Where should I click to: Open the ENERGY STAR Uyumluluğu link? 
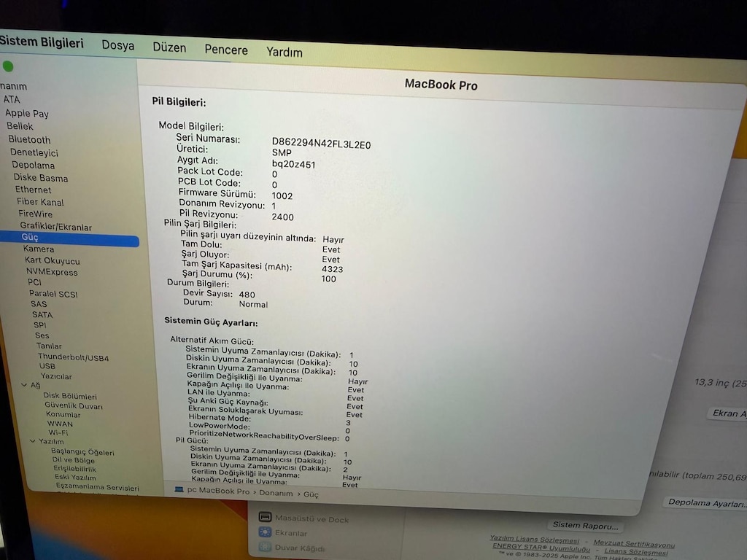[x=541, y=548]
